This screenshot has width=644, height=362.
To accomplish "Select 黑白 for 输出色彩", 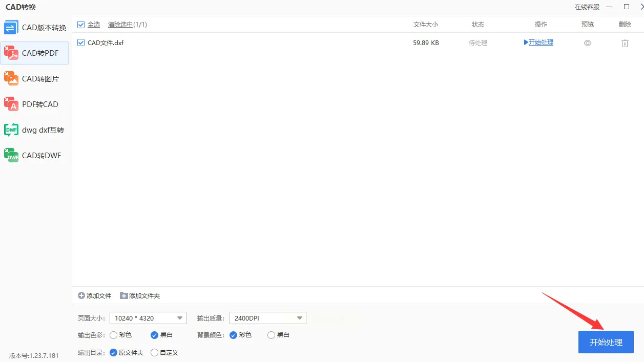I will coord(154,335).
